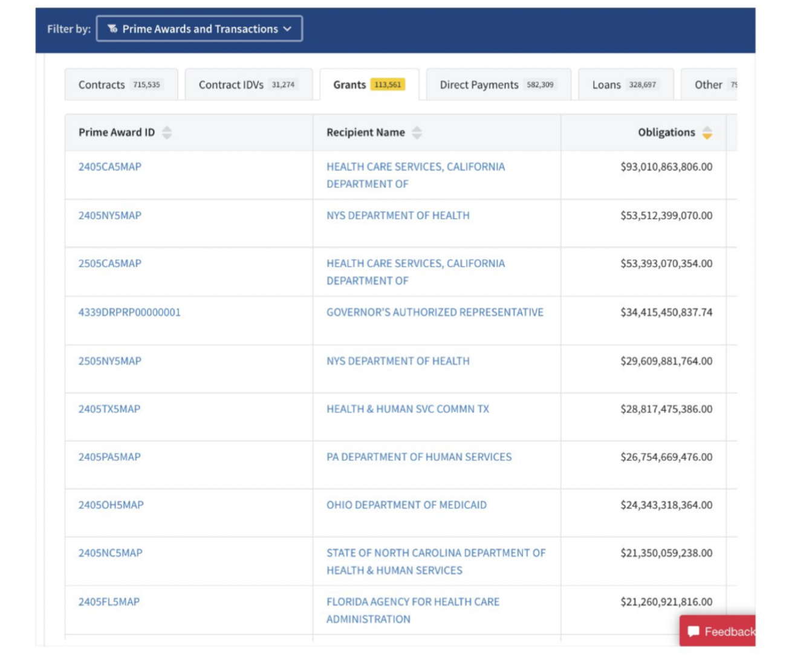Open Governor's Authorized Representative recipient
Screen dimensions: 812x662
point(435,313)
